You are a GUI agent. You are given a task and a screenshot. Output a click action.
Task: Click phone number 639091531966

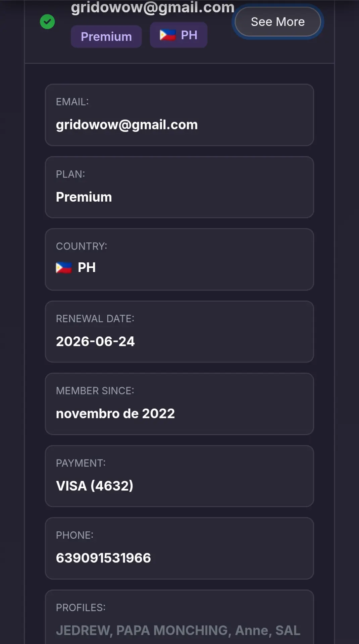[103, 558]
